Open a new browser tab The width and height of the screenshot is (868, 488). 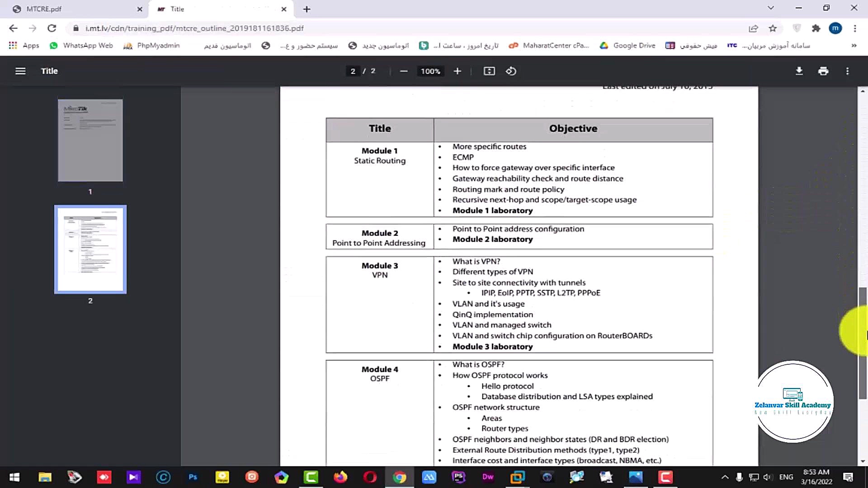[x=307, y=9]
